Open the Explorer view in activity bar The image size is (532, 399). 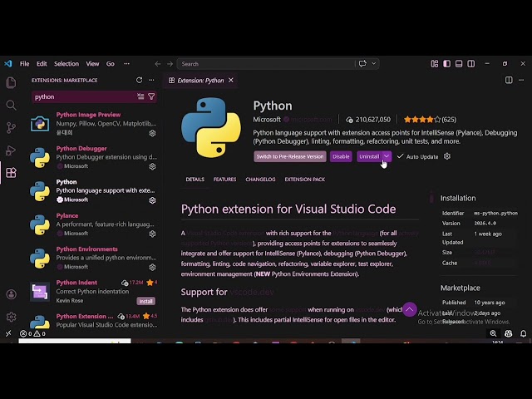click(11, 82)
